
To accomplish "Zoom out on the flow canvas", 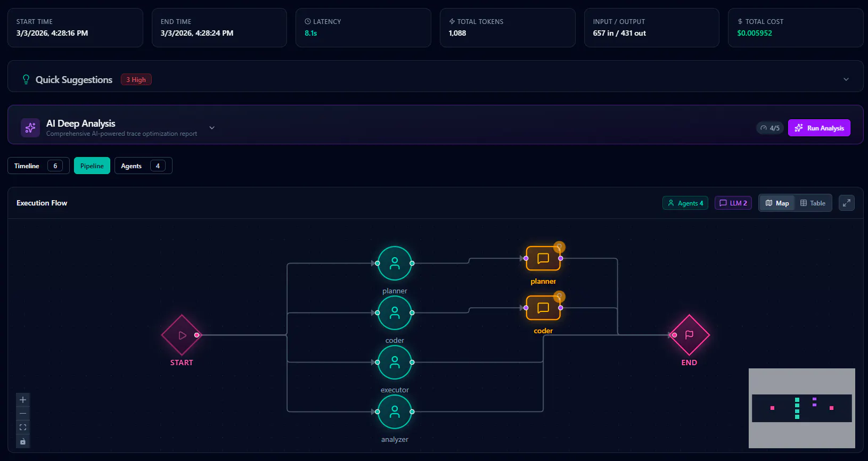I will pos(23,414).
